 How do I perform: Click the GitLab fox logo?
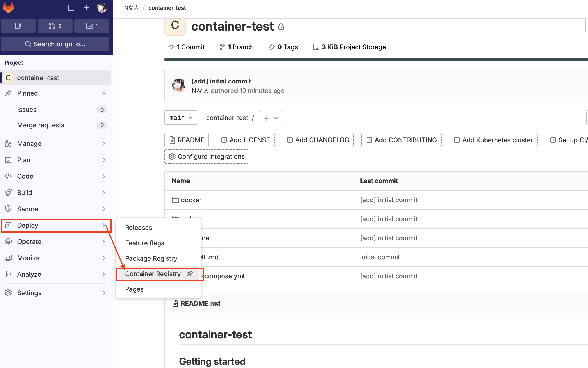point(8,8)
